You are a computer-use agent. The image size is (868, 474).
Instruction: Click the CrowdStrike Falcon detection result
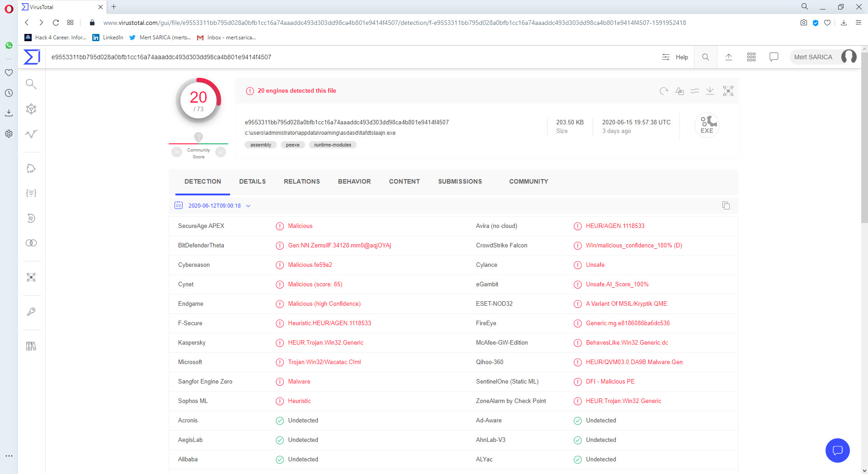(x=634, y=245)
